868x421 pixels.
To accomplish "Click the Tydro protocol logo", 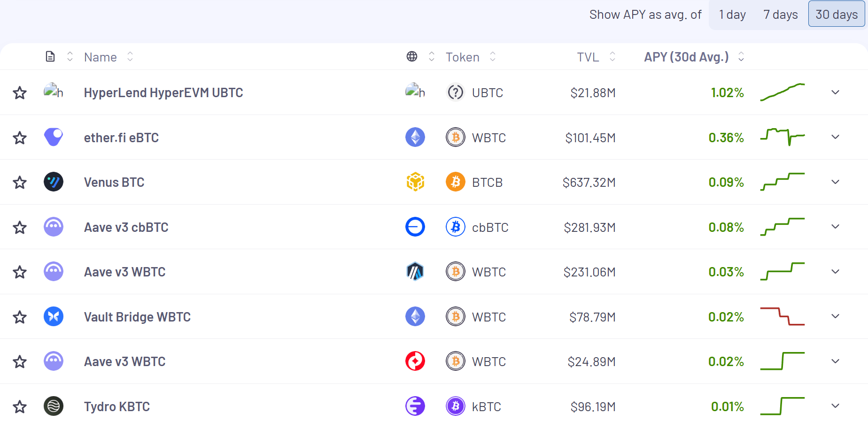I will click(54, 406).
